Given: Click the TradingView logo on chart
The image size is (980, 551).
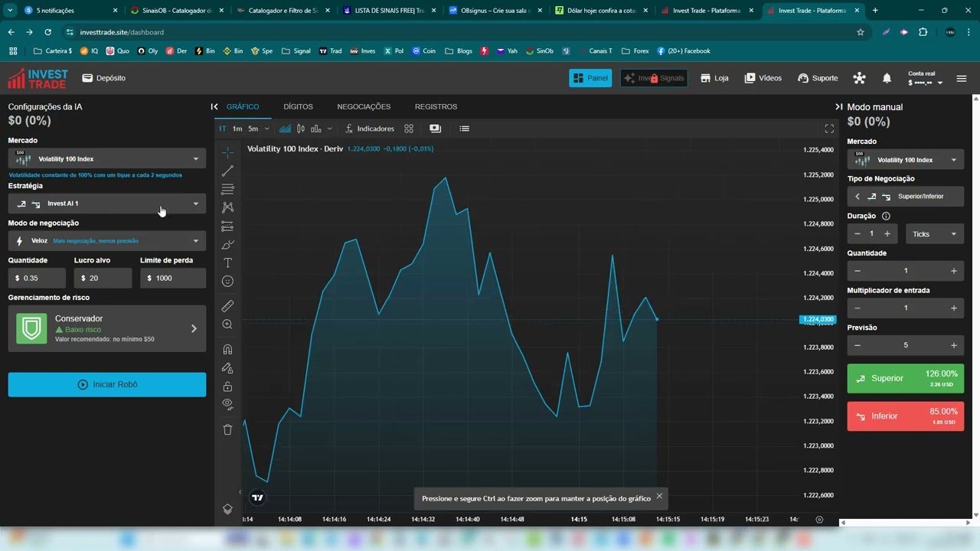Looking at the screenshot, I should pos(258,497).
